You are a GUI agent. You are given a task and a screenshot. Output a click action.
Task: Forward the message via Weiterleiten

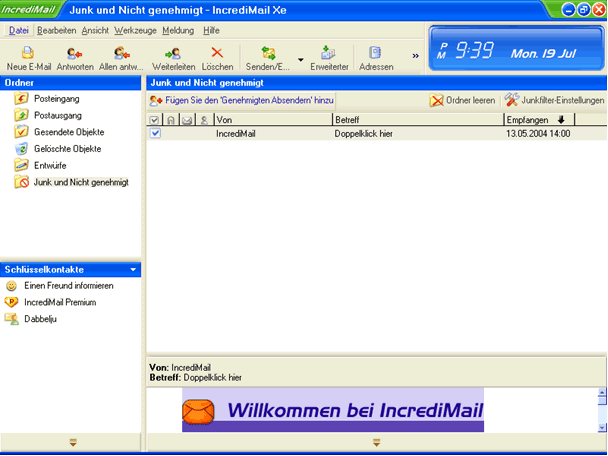coord(173,58)
